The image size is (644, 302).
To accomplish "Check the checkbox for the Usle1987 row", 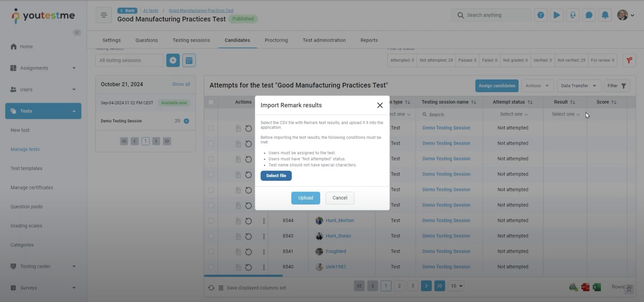I will tap(211, 267).
